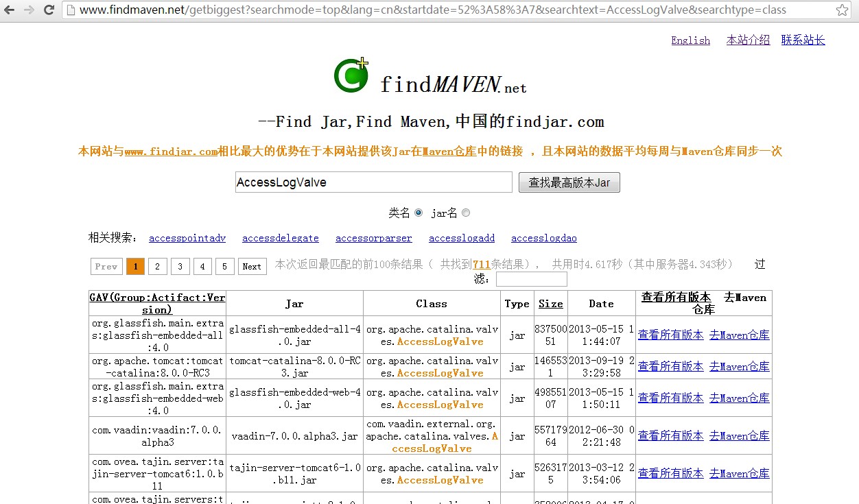Viewport: 859px width, 504px height.
Task: Click the 过滤 filter input box
Action: point(532,279)
